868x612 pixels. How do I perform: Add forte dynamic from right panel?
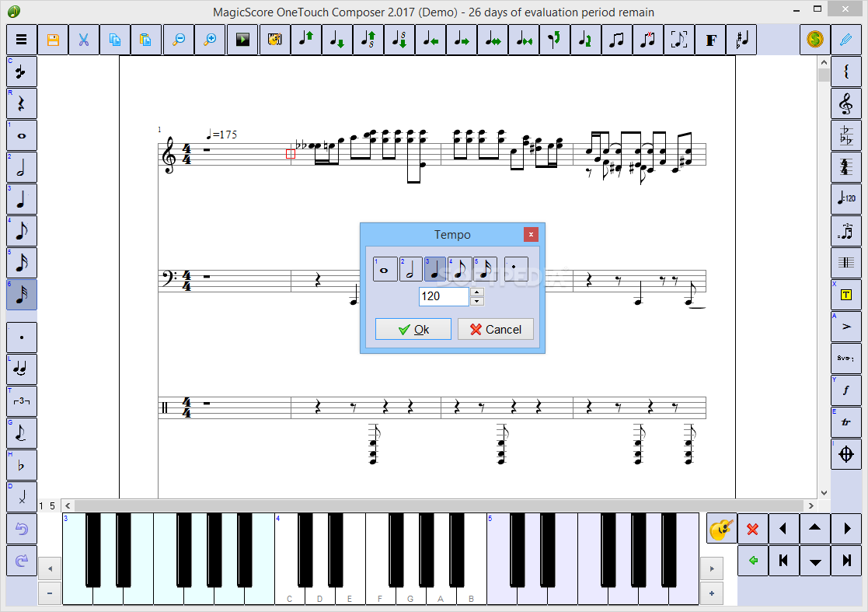pos(846,390)
